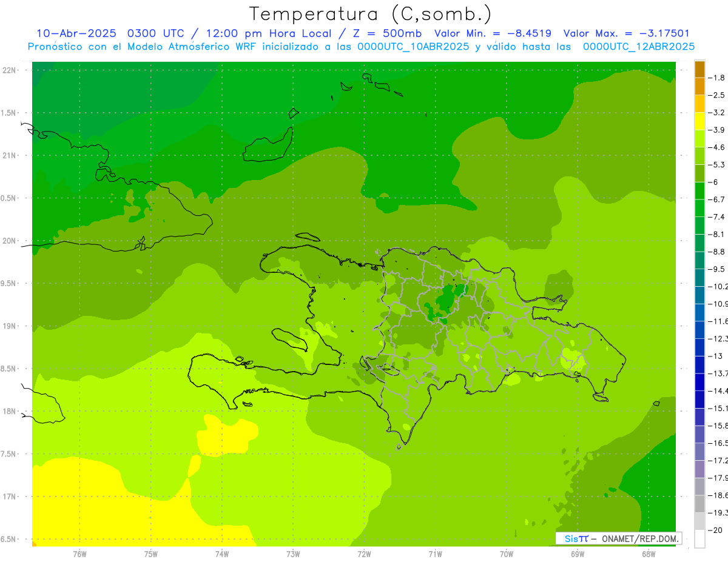
Task: Click legend swatch between -5.3 and -6
Action: pos(699,173)
